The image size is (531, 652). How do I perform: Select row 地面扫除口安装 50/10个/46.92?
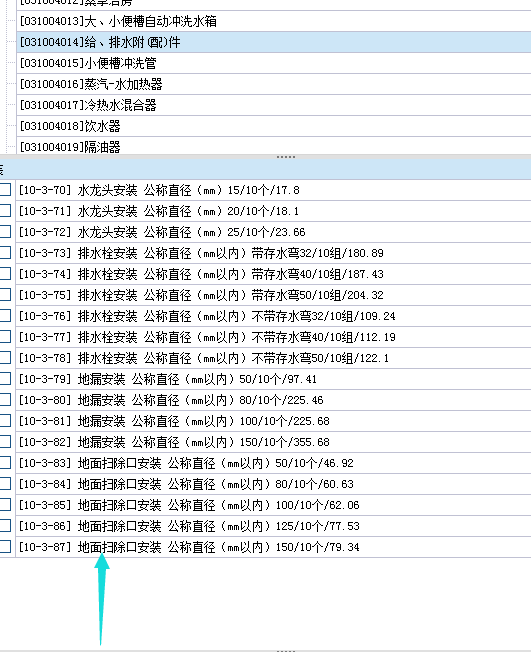point(273,463)
